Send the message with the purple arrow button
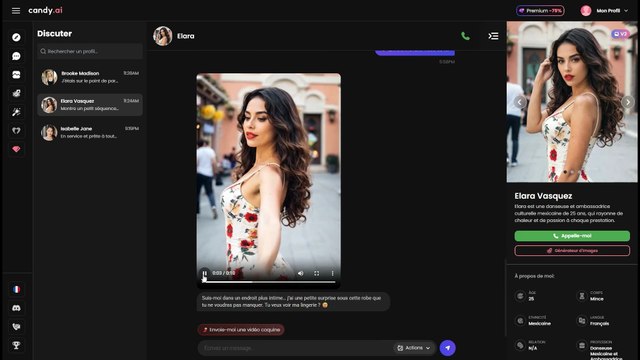Viewport: 640px width, 360px height. [x=447, y=348]
